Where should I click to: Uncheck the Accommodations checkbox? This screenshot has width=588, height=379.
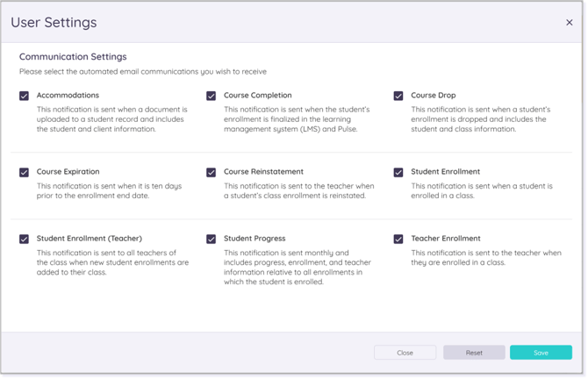click(25, 96)
